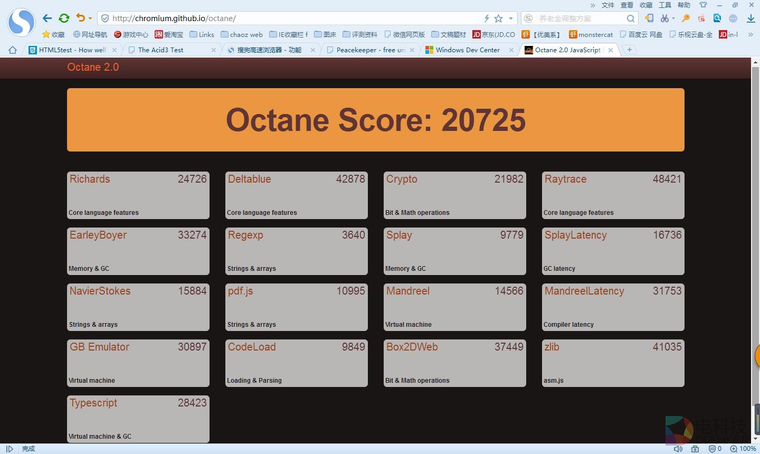The width and height of the screenshot is (760, 454).
Task: Expand the bookmarks bar overflow chevron
Action: coord(751,34)
